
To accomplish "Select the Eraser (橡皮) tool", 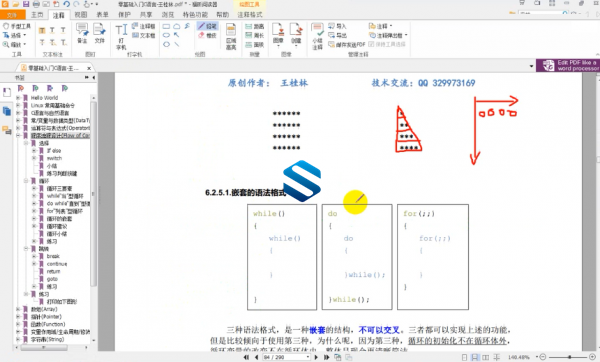I will [x=207, y=35].
